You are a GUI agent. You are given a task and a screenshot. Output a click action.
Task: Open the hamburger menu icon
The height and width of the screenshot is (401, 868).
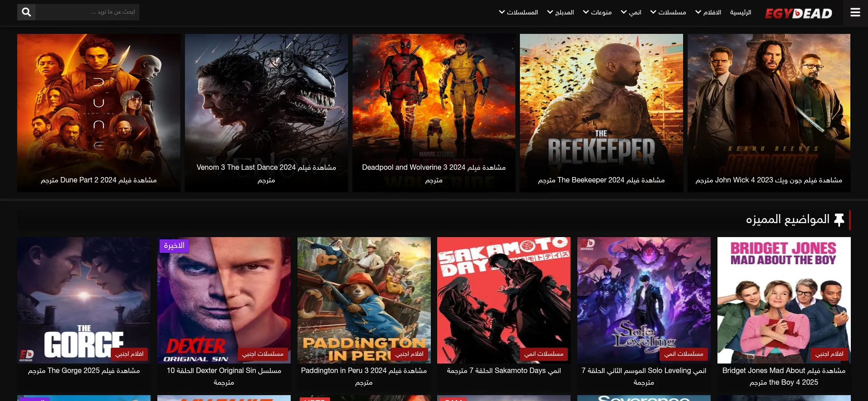pyautogui.click(x=855, y=12)
